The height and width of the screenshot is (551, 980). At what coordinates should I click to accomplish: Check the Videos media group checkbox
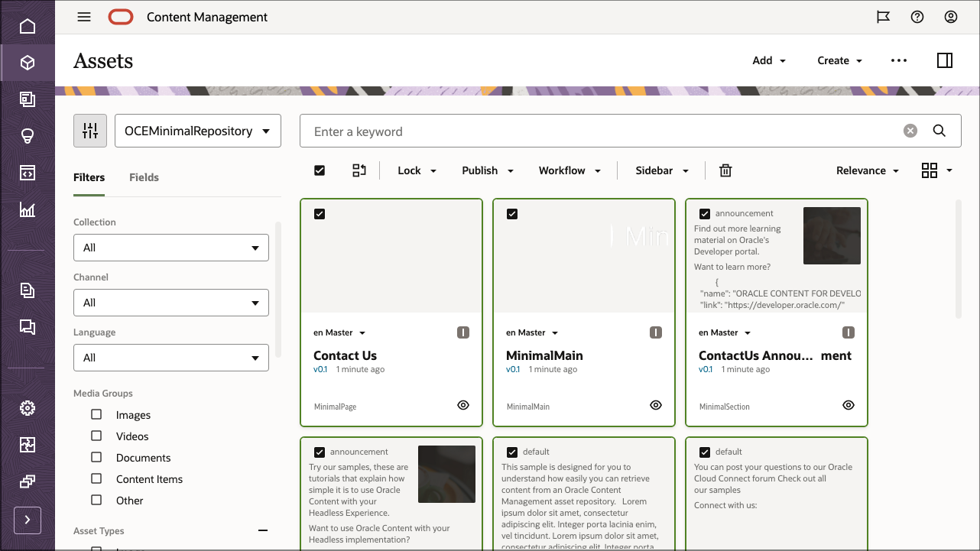96,436
